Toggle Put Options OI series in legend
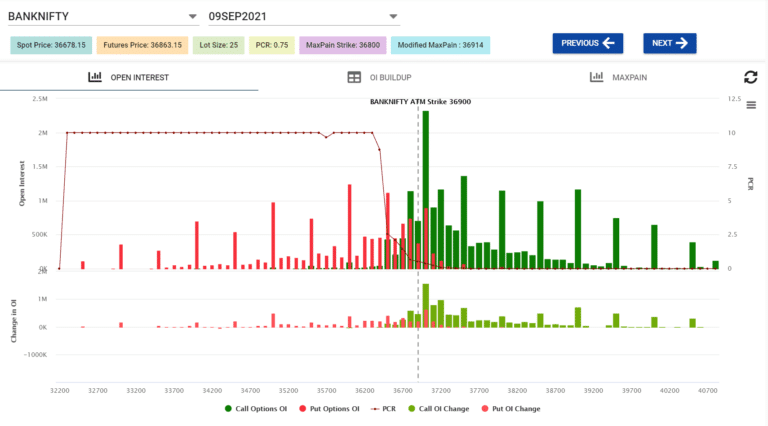 tap(330, 408)
